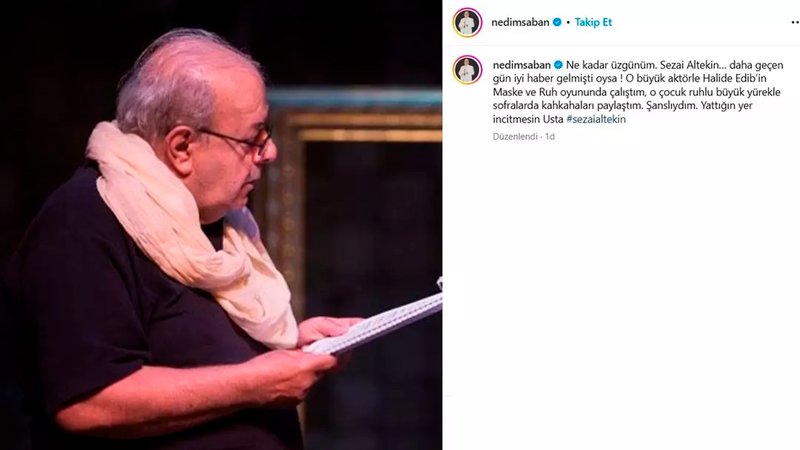Open nedimsaban username in the caption
Screen dimensions: 800x450
click(x=521, y=65)
